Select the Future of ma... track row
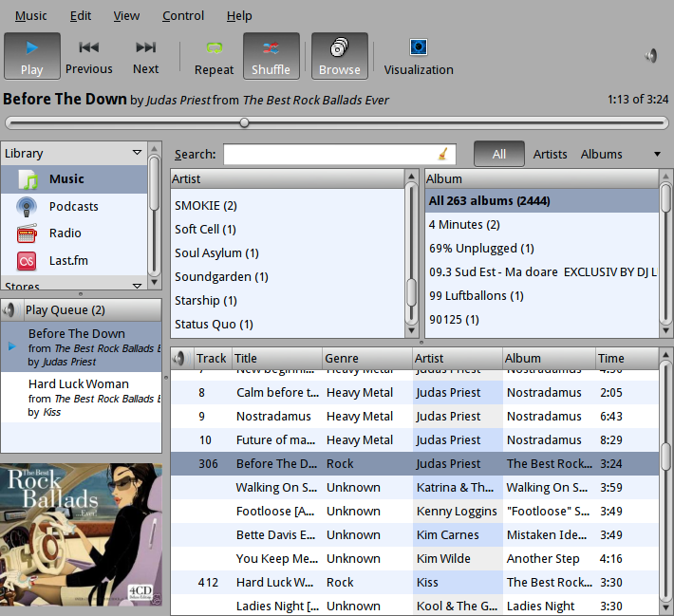Viewport: 674px width, 616px height. (415, 440)
